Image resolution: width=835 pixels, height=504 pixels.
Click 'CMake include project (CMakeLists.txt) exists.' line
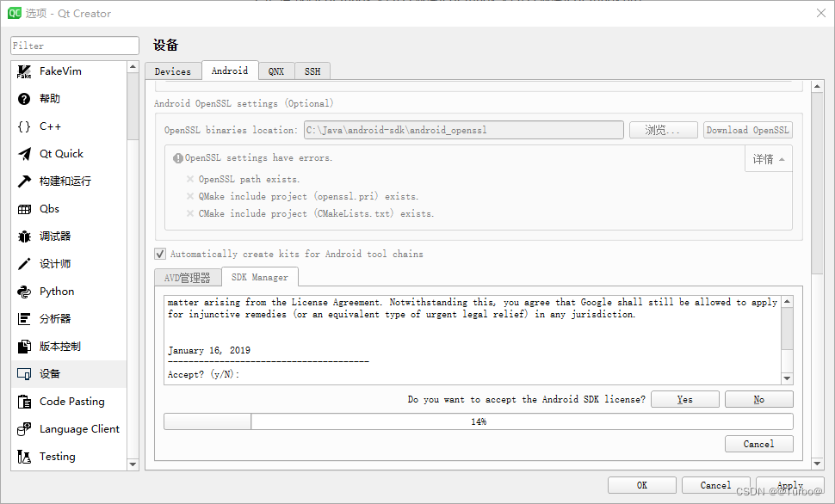point(316,213)
